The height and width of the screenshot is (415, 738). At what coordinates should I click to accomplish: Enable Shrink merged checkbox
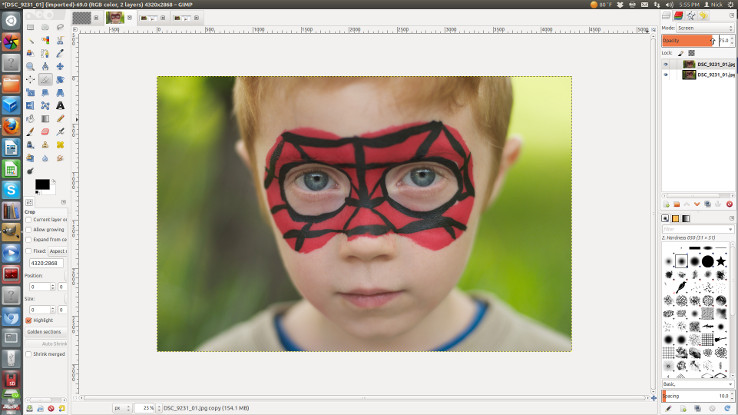click(x=28, y=354)
